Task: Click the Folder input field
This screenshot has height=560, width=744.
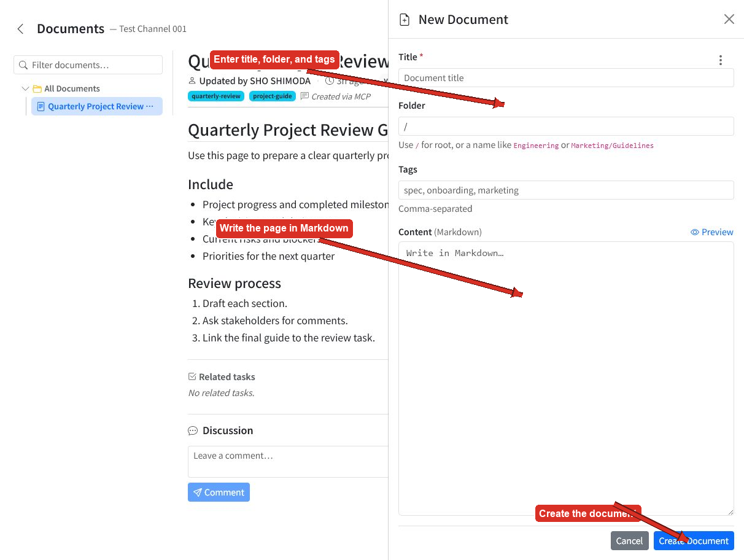Action: [566, 126]
